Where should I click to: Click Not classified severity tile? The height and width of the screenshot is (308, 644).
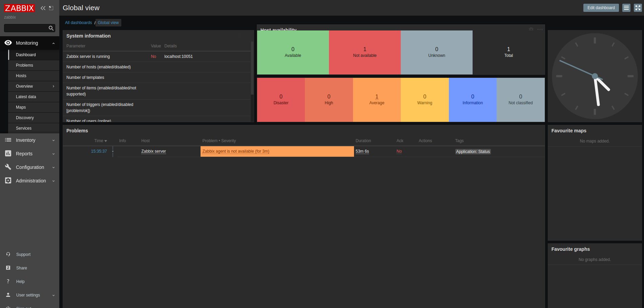pyautogui.click(x=521, y=100)
